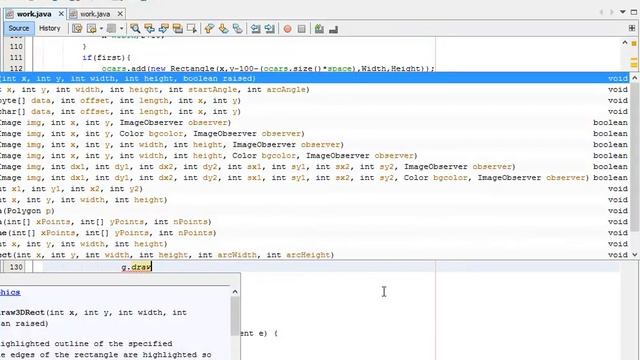Go to Next Bookmark icon
The width and height of the screenshot is (640, 360).
point(223,29)
